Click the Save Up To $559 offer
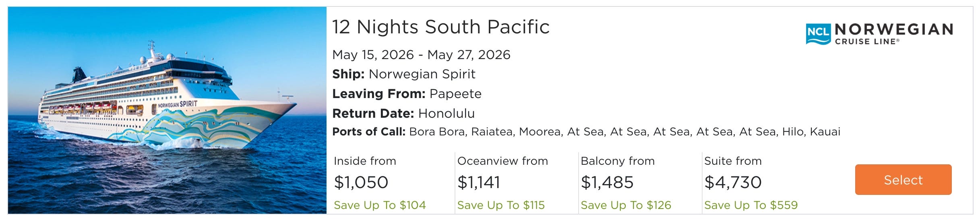 751,205
